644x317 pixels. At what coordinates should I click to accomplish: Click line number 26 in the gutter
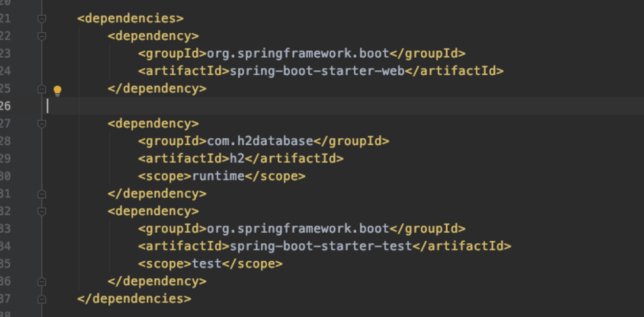pos(5,106)
